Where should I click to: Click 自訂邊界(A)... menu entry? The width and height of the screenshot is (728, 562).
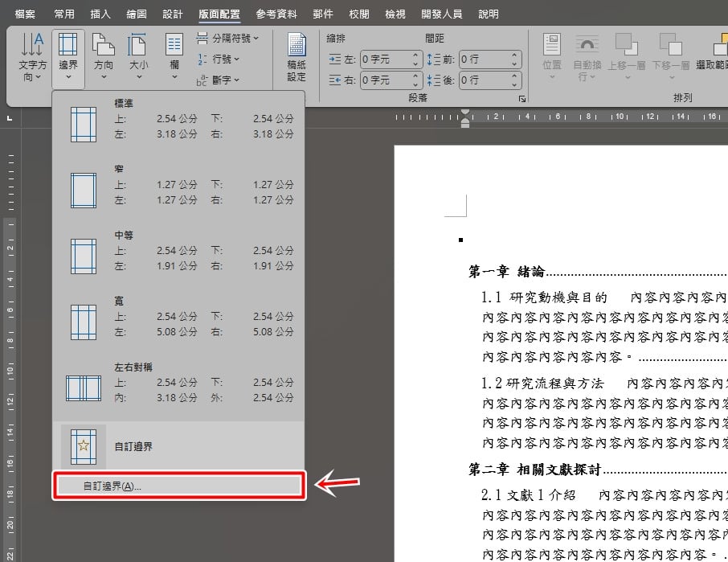(x=178, y=486)
